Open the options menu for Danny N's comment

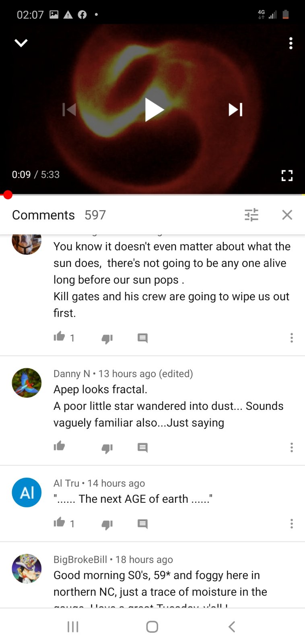292,448
